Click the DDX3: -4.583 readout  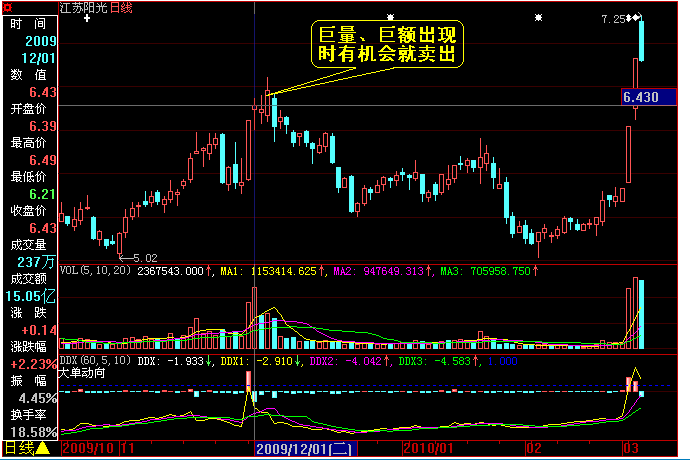[x=435, y=362]
